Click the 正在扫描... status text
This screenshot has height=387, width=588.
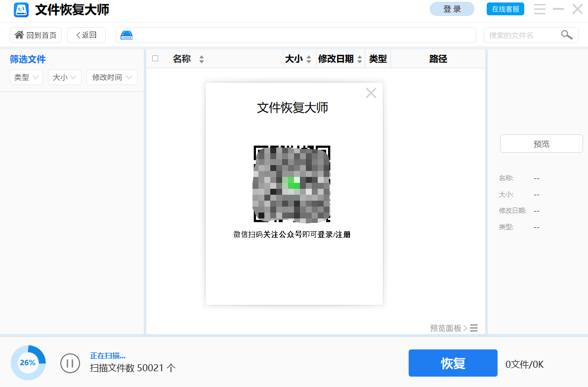tap(108, 355)
